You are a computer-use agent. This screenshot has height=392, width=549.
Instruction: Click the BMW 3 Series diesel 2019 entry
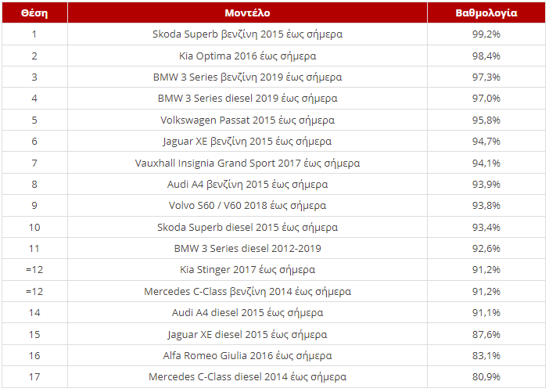(x=247, y=99)
